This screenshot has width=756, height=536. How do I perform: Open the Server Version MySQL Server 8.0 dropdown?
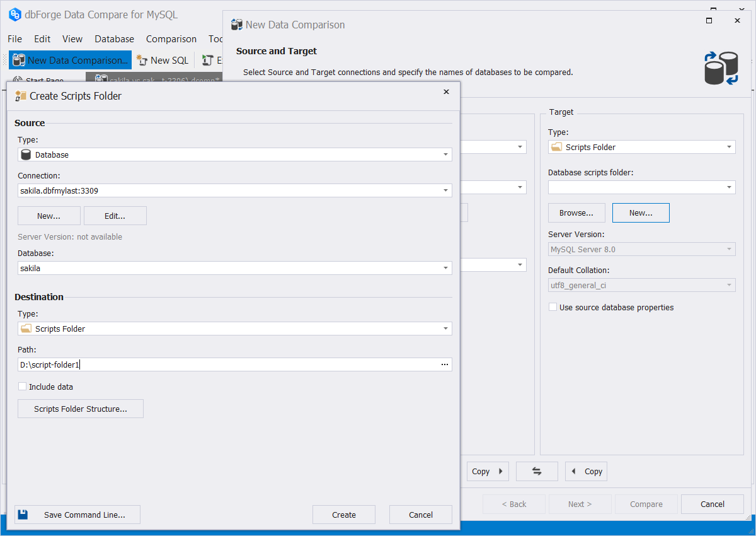click(x=729, y=249)
